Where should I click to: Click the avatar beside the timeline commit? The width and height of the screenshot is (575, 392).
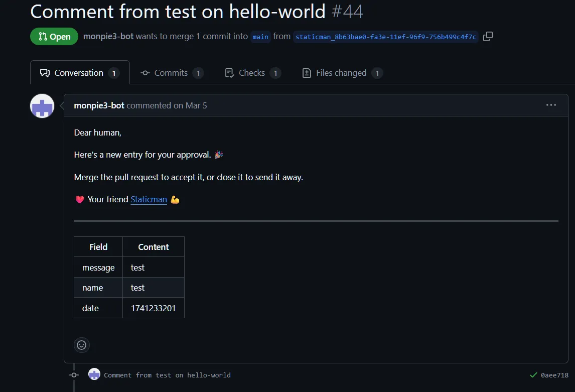point(94,374)
